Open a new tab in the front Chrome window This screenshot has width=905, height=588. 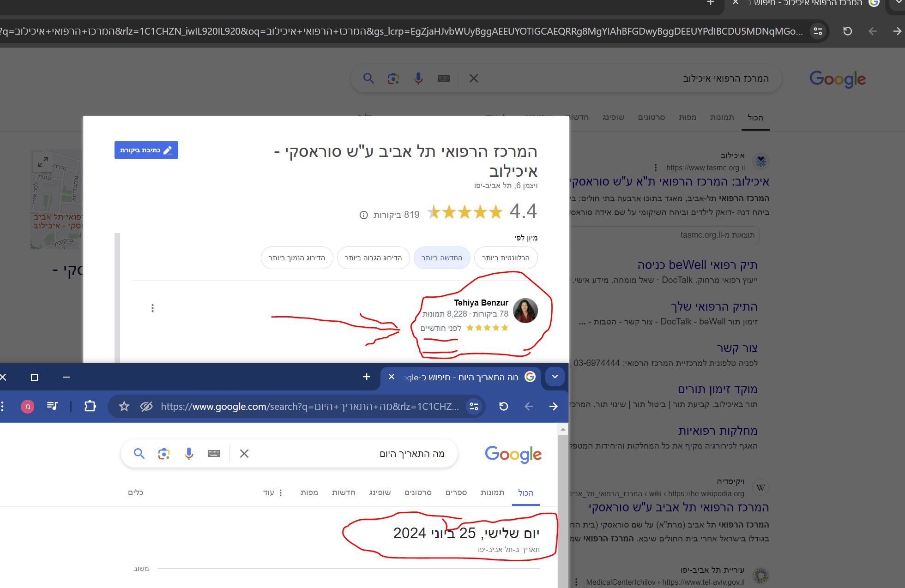367,377
